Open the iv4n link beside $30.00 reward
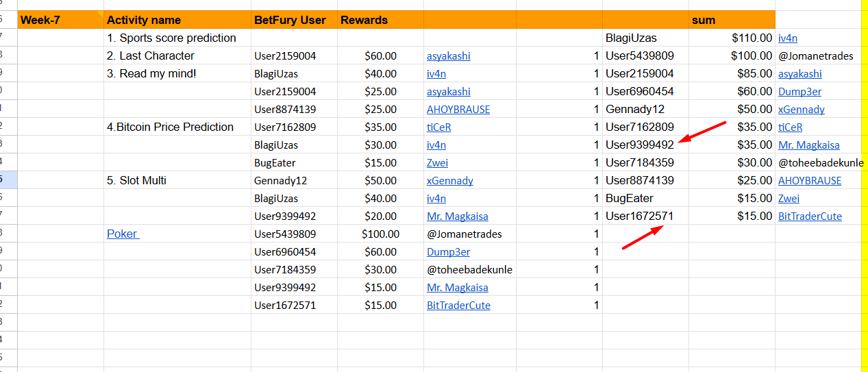Image resolution: width=868 pixels, height=372 pixels. click(436, 145)
